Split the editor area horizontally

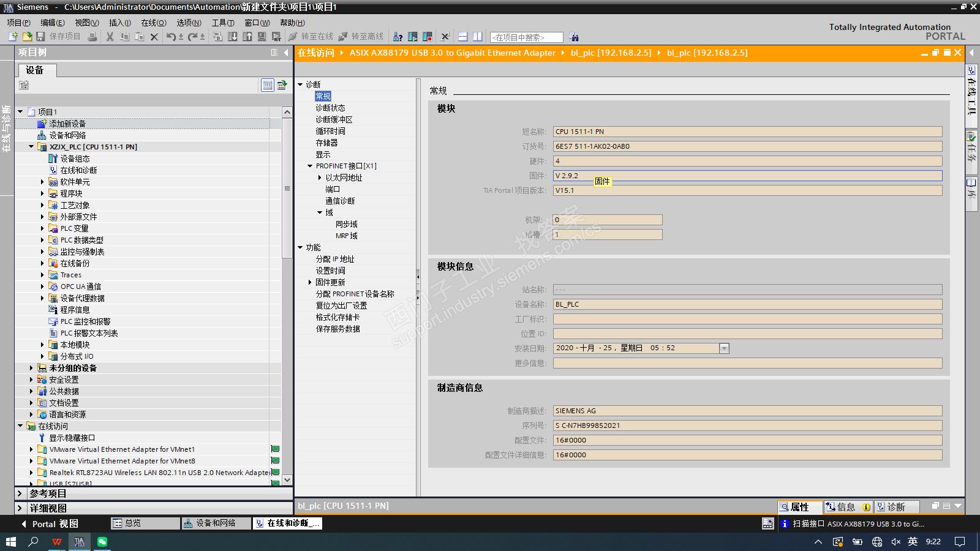pos(463,37)
